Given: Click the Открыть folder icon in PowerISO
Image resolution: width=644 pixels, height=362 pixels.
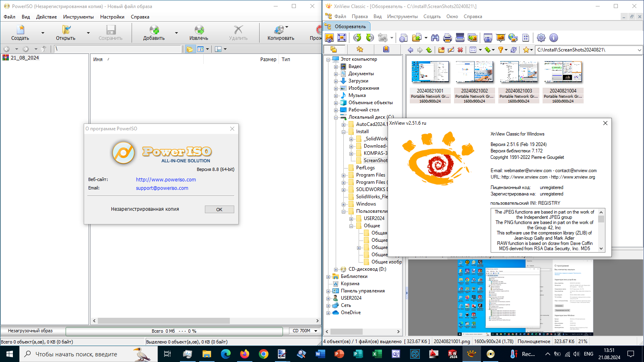Looking at the screenshot, I should pos(66,30).
